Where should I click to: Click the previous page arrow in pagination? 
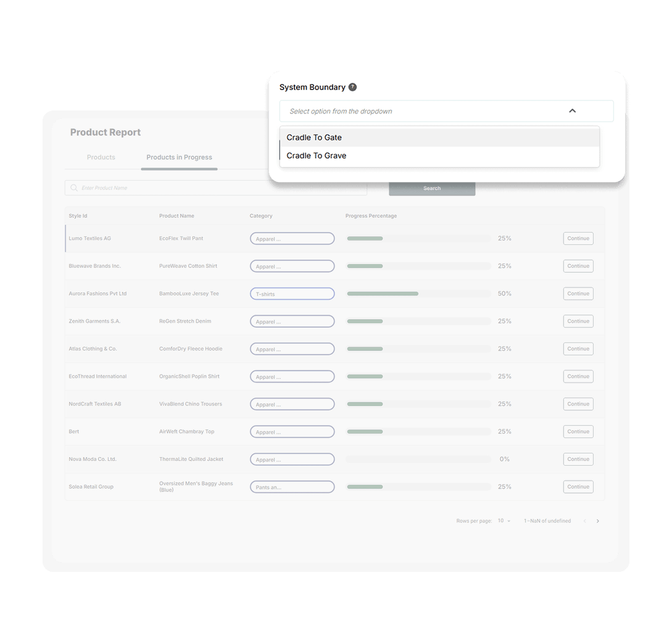click(584, 521)
